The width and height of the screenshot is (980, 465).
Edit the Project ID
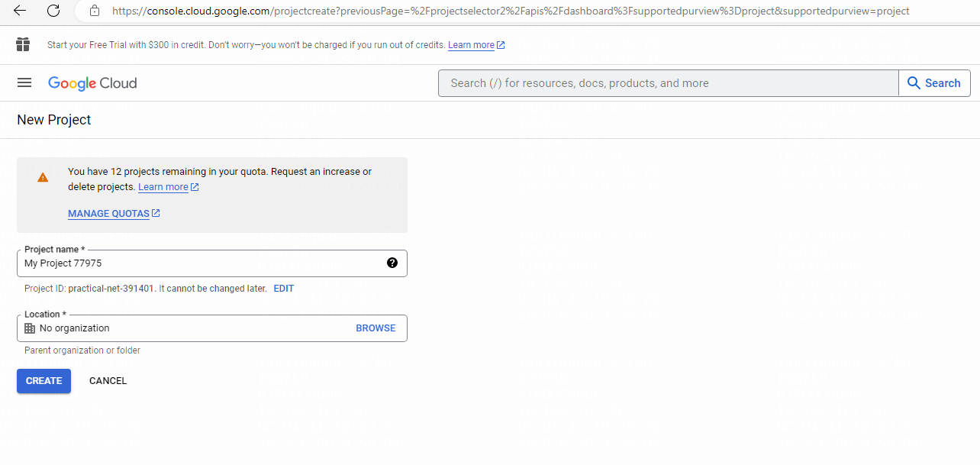click(284, 289)
